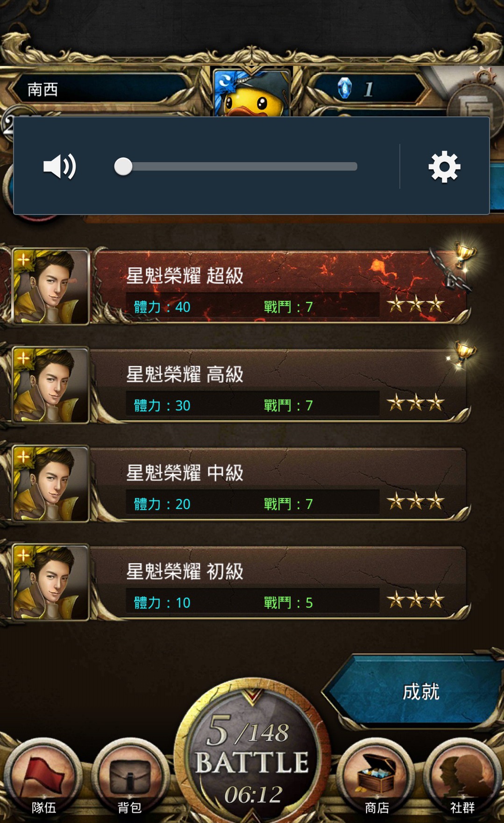Tap the volume speaker icon
The image size is (504, 823).
[x=60, y=166]
